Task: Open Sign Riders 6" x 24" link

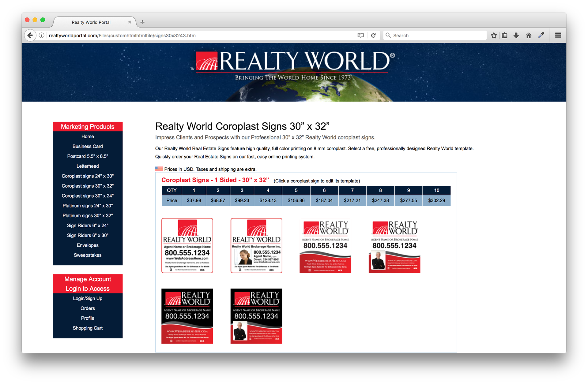Action: pos(88,226)
